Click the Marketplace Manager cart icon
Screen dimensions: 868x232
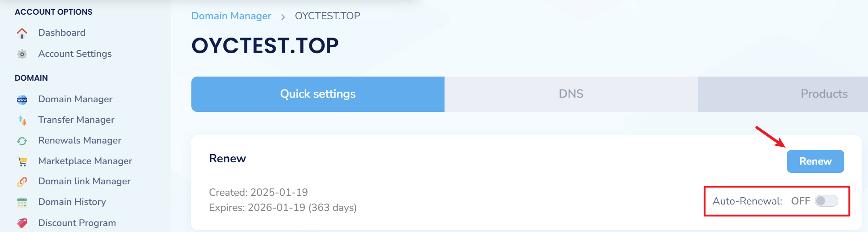[22, 161]
